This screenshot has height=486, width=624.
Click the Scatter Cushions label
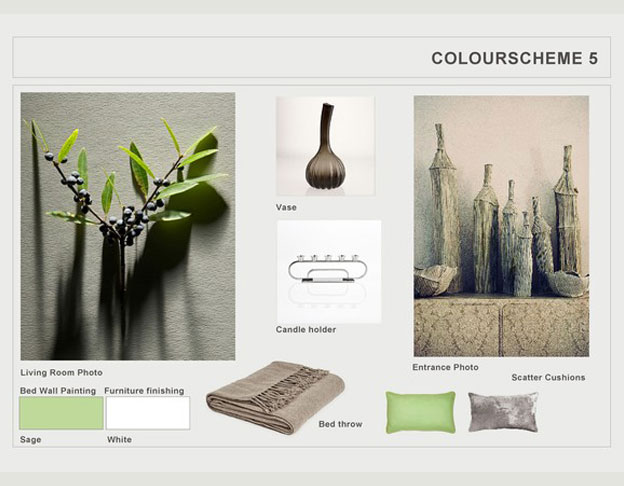[548, 377]
